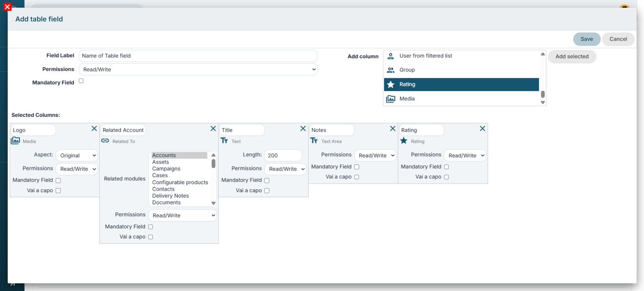This screenshot has width=644, height=291.
Task: Open Permissions dropdown for Notes column
Action: pyautogui.click(x=375, y=155)
